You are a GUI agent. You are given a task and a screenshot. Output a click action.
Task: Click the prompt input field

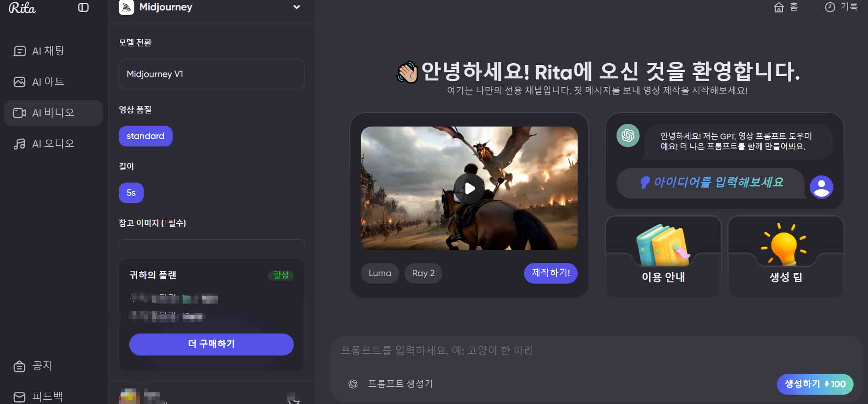482,351
